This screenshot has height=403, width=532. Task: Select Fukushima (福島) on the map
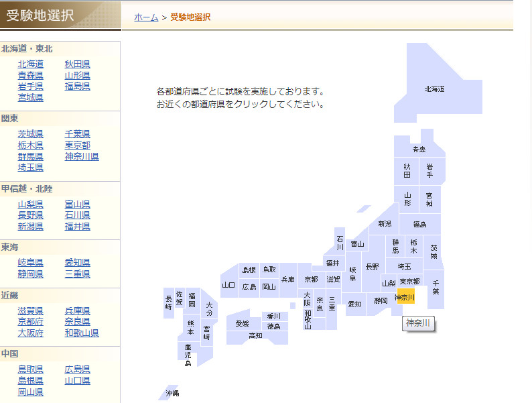[420, 224]
